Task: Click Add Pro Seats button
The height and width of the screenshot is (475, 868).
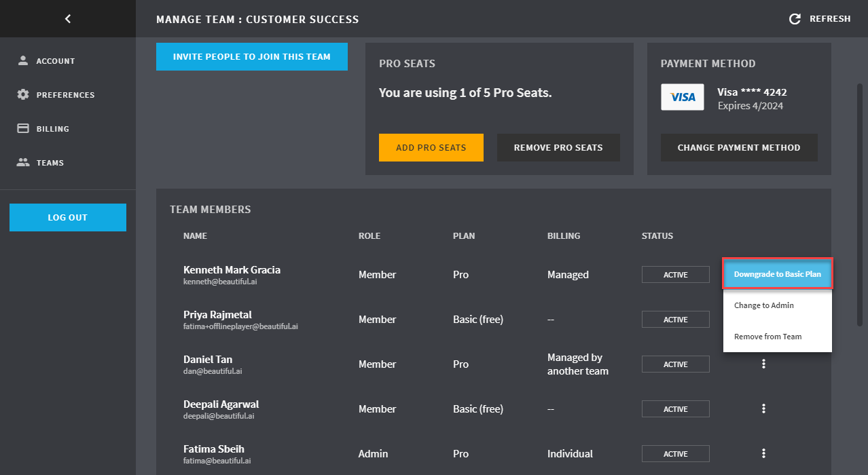Action: (x=431, y=147)
